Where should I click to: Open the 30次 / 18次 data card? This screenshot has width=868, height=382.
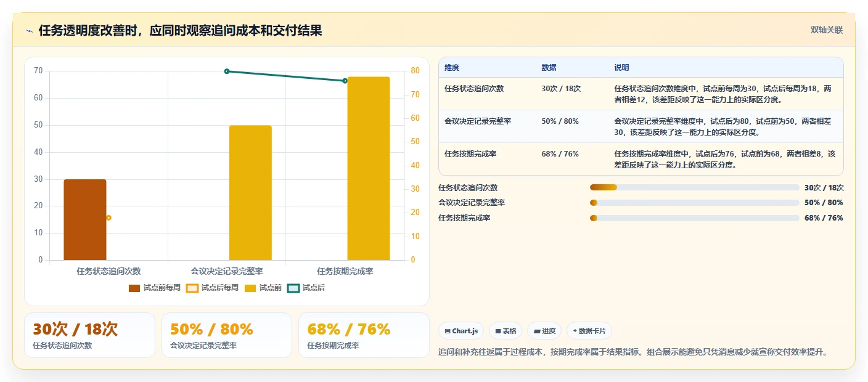coord(89,335)
